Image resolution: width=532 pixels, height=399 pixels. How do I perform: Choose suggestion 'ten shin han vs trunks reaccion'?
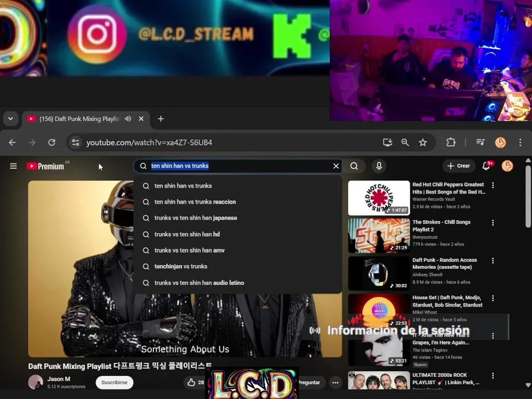click(x=238, y=202)
